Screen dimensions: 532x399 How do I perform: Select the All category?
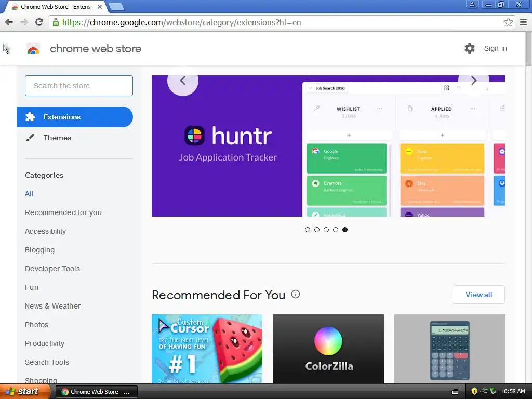tap(29, 194)
